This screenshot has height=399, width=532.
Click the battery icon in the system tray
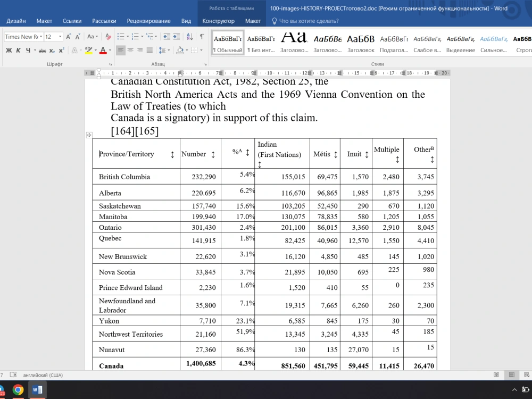coord(525,389)
